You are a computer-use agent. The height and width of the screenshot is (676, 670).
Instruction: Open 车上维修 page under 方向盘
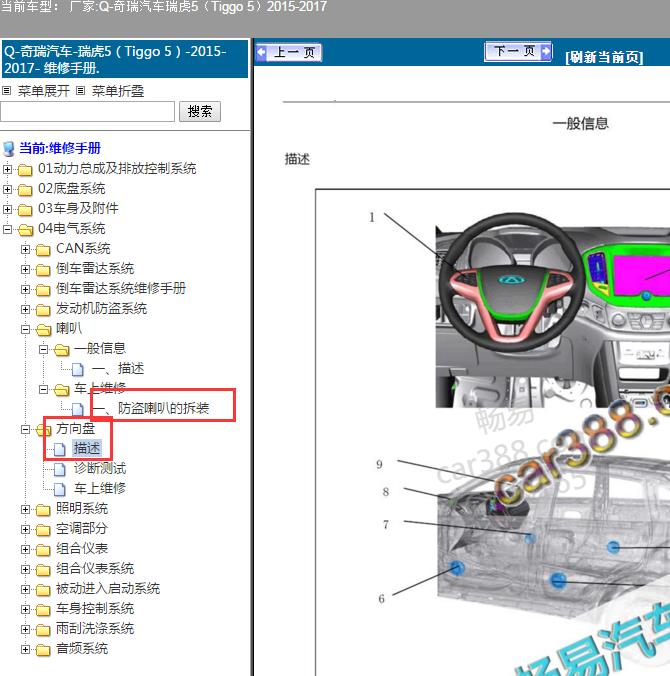click(x=100, y=488)
